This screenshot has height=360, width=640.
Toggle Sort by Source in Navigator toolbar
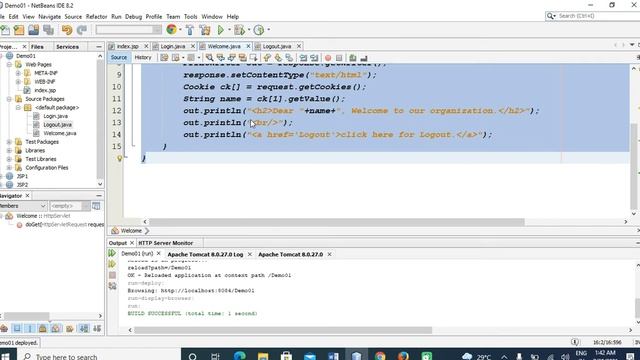[97, 328]
